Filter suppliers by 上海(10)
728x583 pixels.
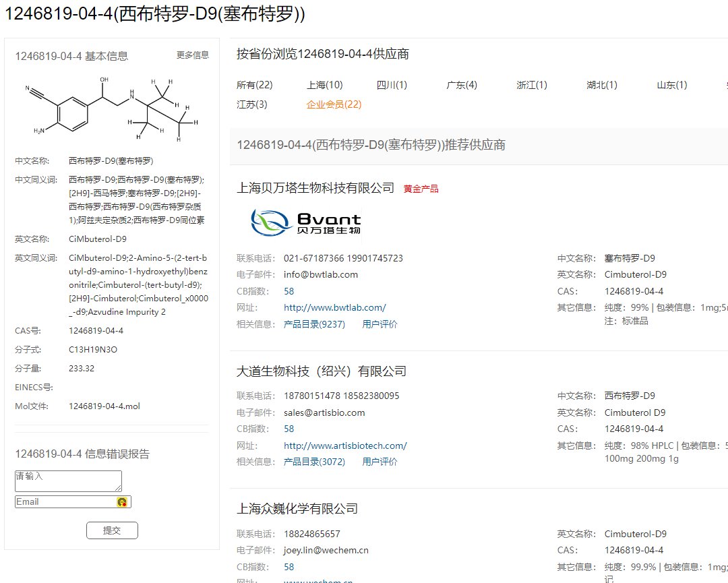click(324, 85)
